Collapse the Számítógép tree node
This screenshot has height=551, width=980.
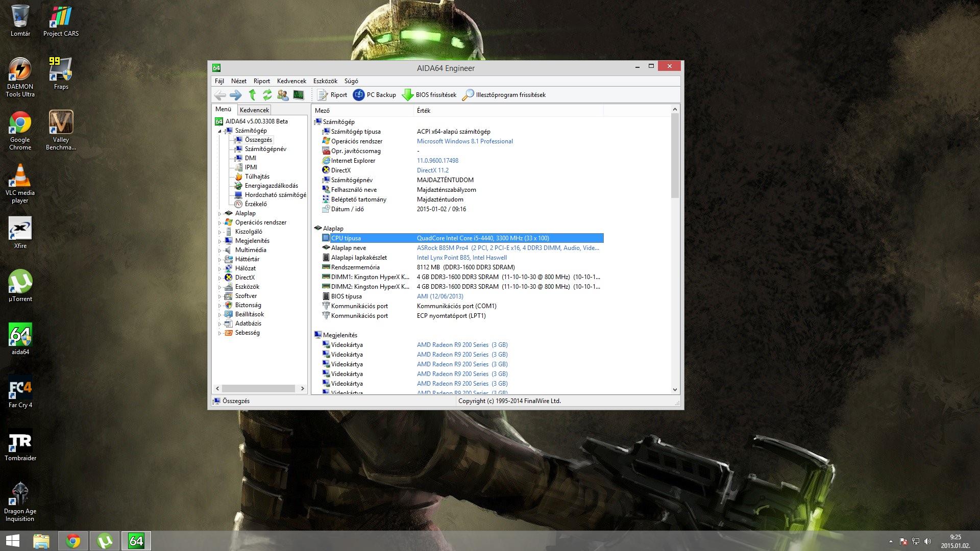(x=220, y=131)
